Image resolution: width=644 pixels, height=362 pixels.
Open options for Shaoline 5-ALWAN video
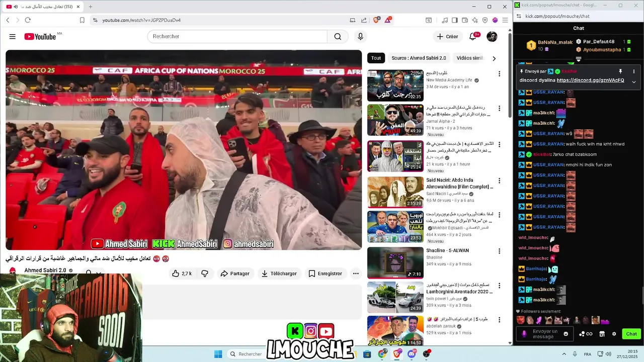coord(499,251)
